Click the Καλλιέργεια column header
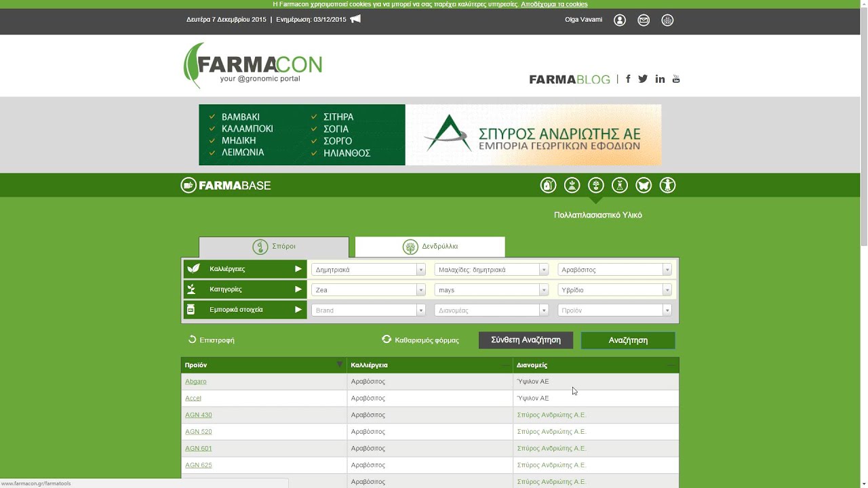 pos(430,365)
